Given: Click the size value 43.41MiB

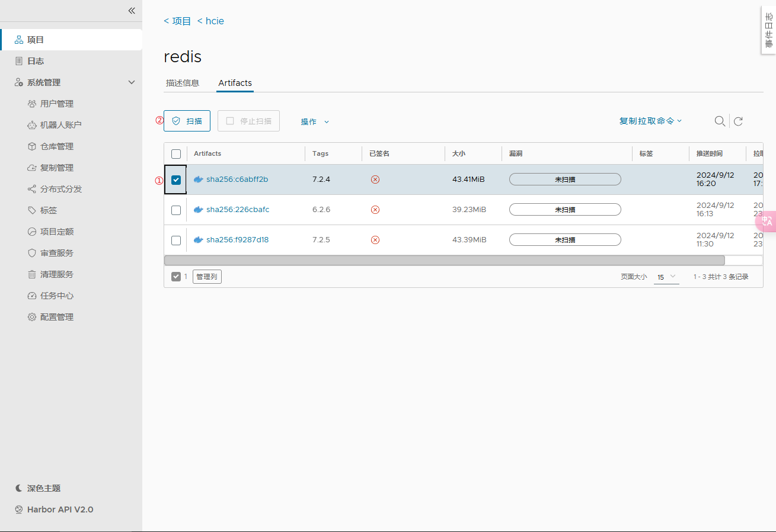Looking at the screenshot, I should [x=468, y=180].
